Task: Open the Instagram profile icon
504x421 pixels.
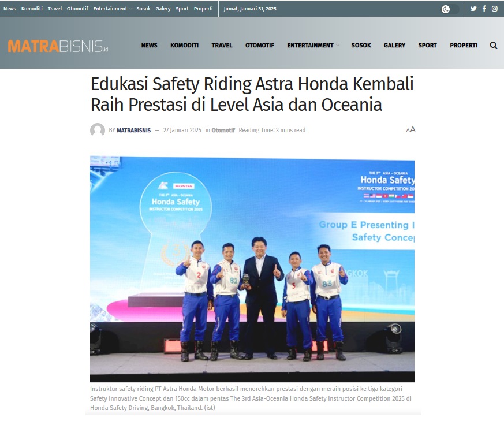Action: [495, 9]
